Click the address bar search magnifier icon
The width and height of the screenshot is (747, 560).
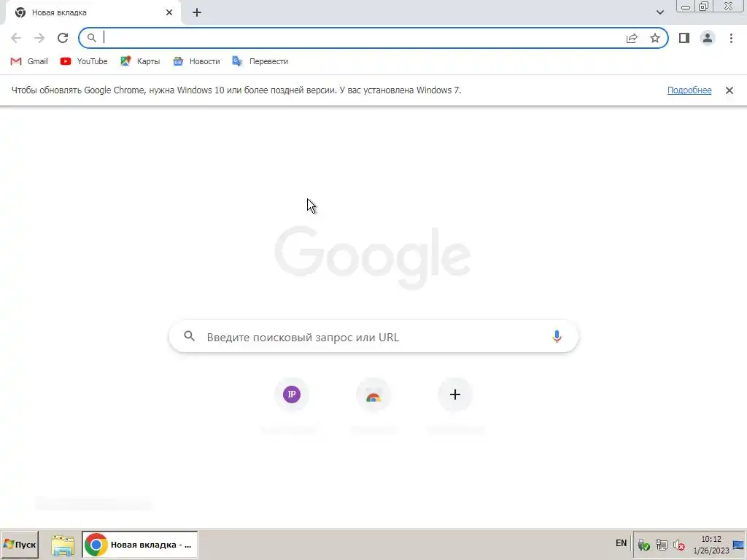point(91,38)
